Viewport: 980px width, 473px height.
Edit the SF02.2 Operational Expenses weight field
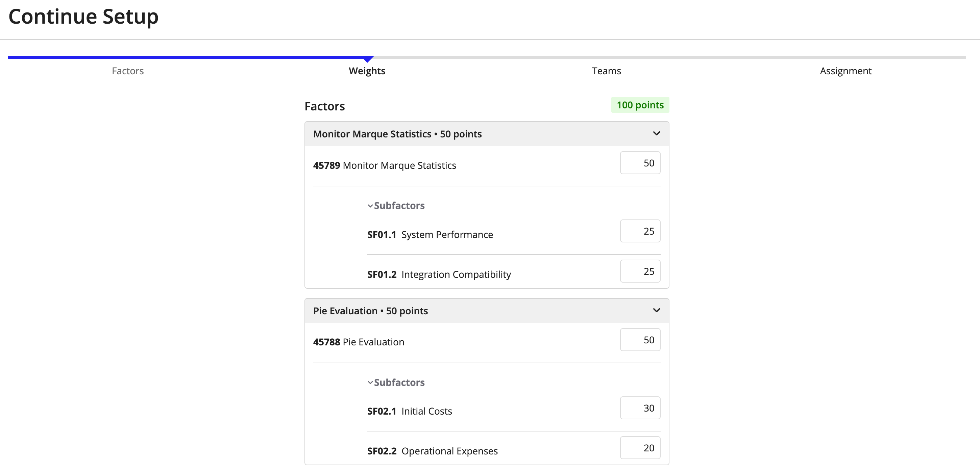(640, 448)
